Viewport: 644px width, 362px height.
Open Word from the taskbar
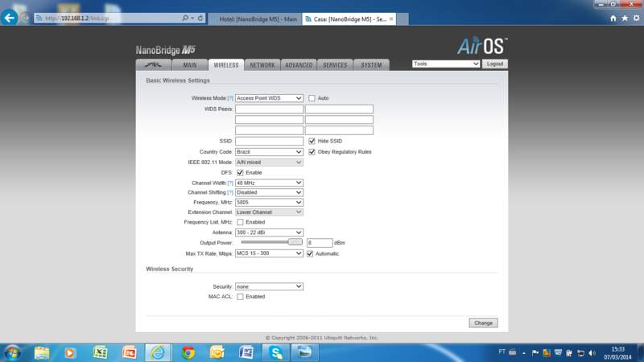[246, 352]
